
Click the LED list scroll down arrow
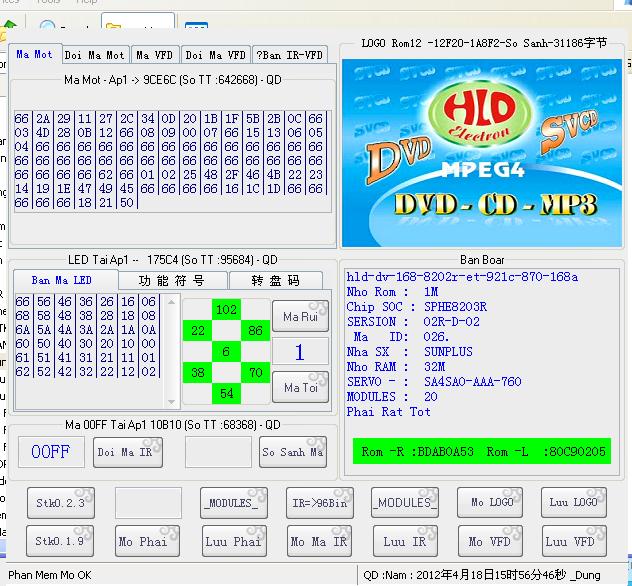tap(171, 402)
